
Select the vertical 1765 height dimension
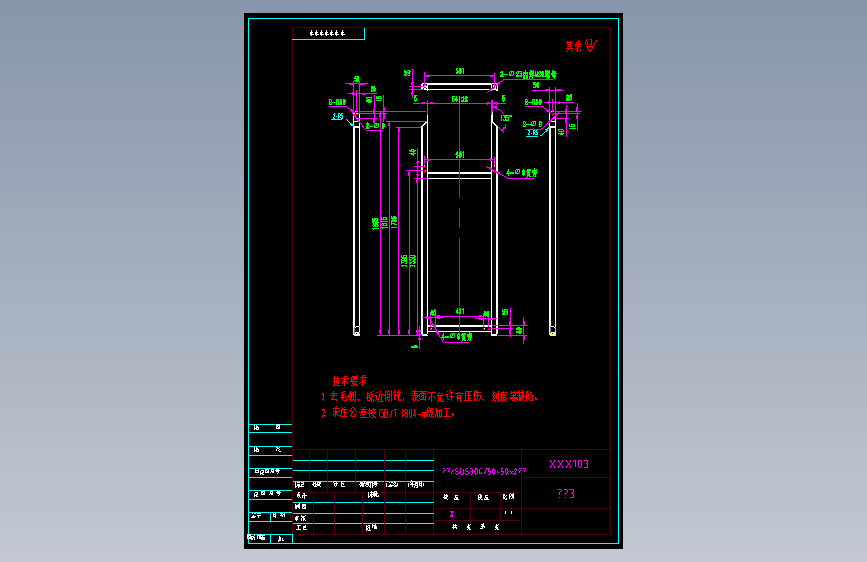pyautogui.click(x=394, y=222)
